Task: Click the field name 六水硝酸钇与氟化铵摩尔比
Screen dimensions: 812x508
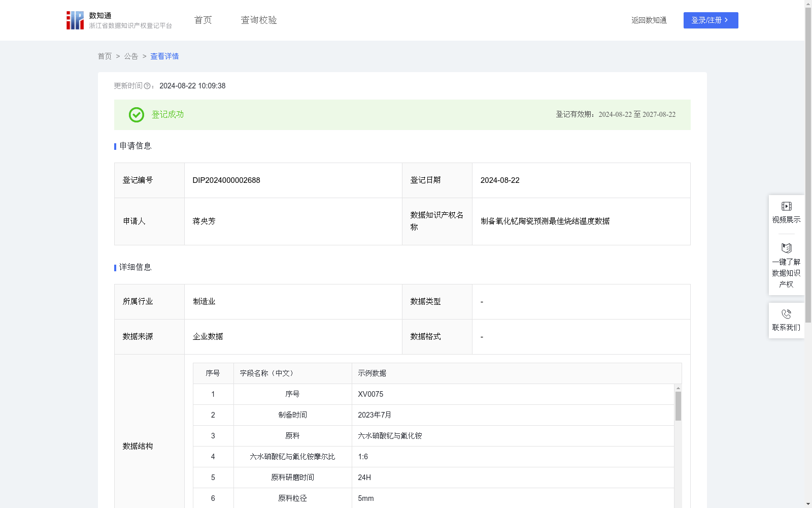Action: tap(292, 457)
